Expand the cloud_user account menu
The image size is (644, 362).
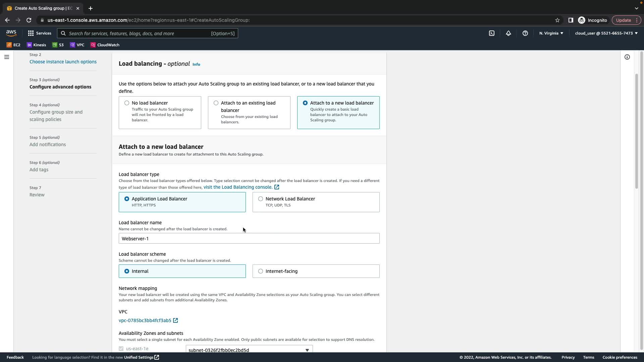606,33
